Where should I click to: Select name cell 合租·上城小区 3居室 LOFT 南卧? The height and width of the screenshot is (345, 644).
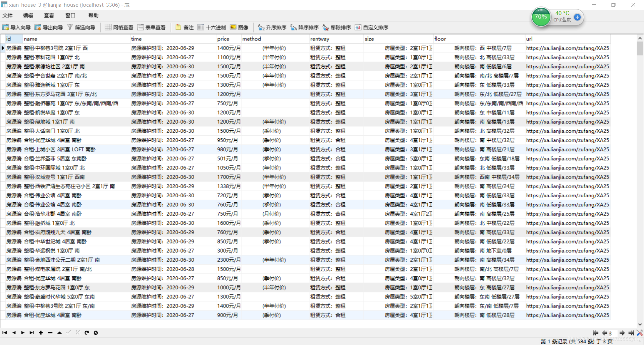tap(76, 149)
